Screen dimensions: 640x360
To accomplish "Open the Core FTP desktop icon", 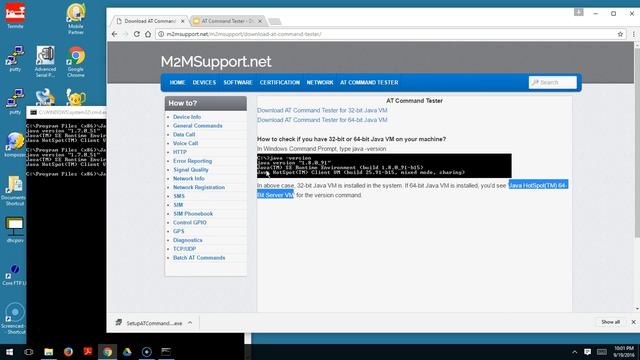I will point(15,274).
